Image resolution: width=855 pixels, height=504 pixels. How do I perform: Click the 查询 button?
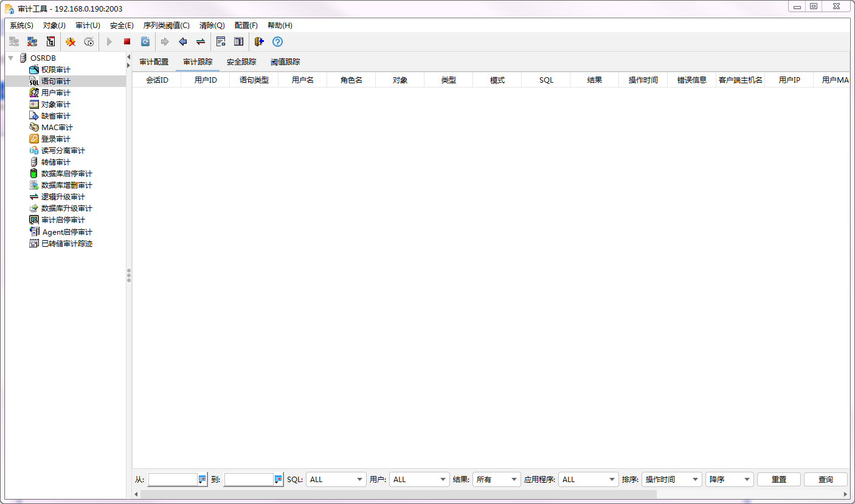pos(825,479)
